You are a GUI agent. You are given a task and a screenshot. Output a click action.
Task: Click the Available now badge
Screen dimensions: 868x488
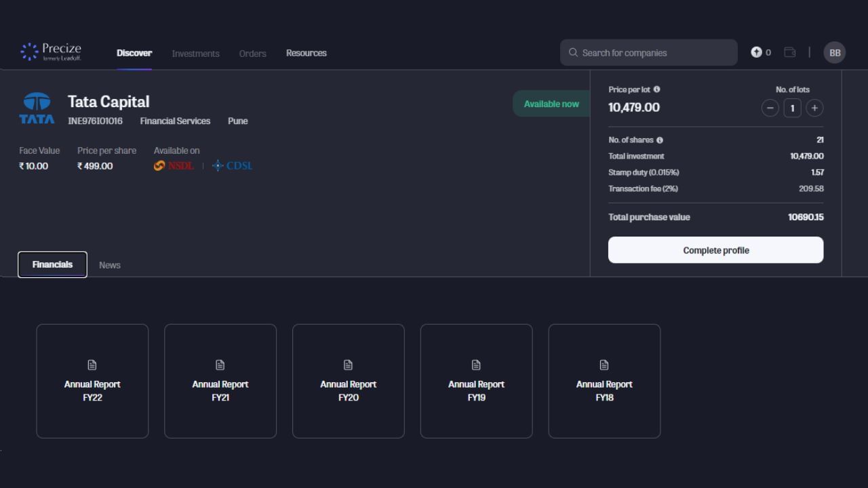(551, 104)
